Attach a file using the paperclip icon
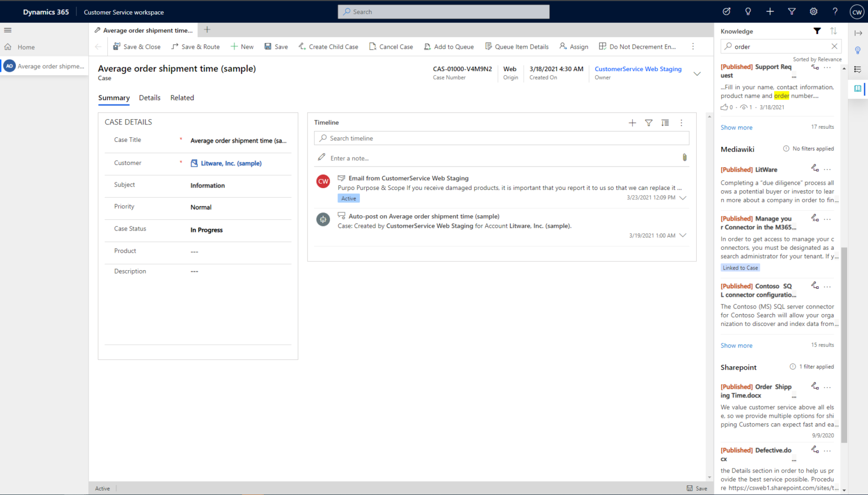 coord(684,158)
